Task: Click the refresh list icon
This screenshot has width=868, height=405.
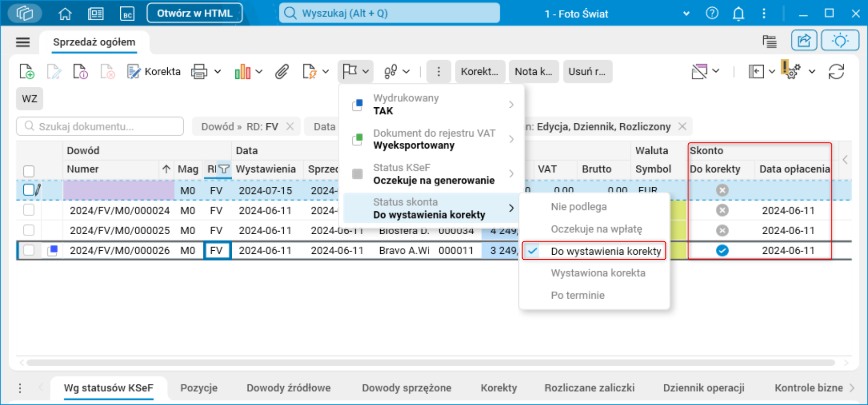Action: [836, 72]
